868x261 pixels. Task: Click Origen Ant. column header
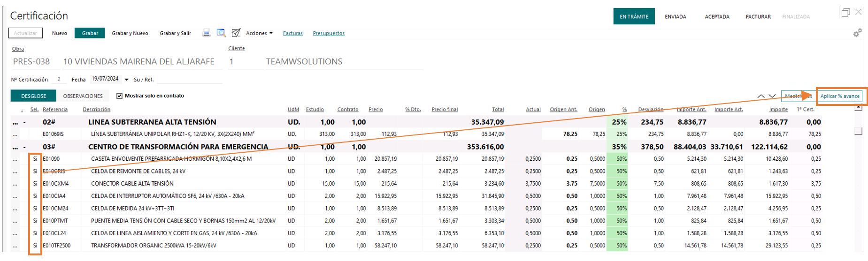[563, 109]
